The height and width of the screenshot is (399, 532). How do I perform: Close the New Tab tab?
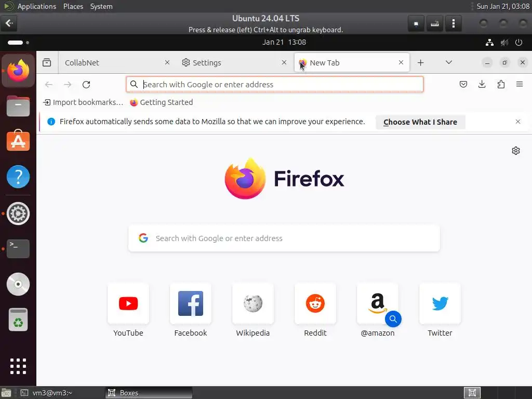pyautogui.click(x=401, y=62)
